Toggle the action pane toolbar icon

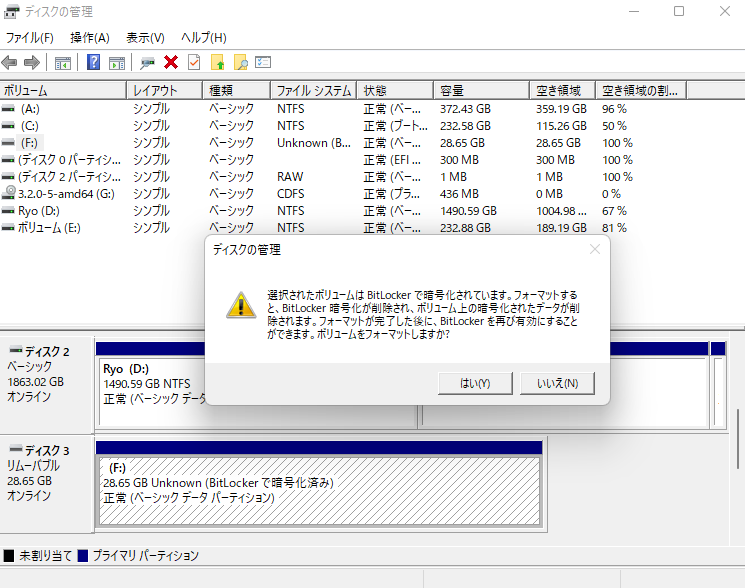tap(117, 63)
